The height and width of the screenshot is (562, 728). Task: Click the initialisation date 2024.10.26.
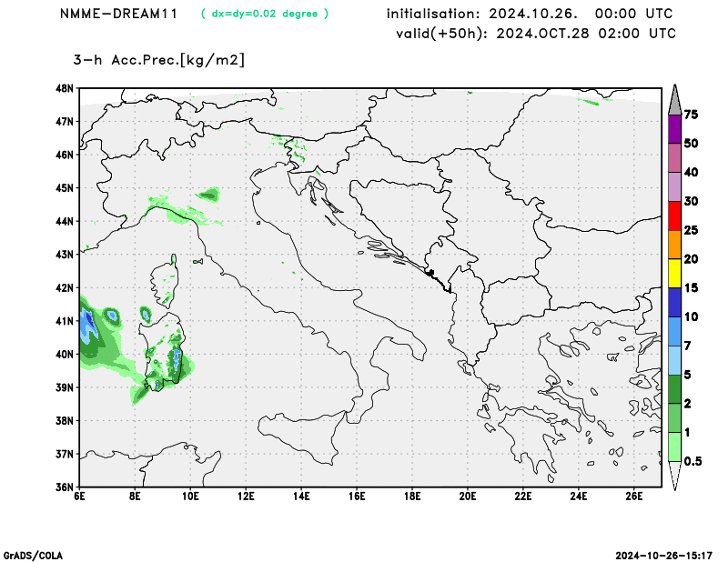533,14
